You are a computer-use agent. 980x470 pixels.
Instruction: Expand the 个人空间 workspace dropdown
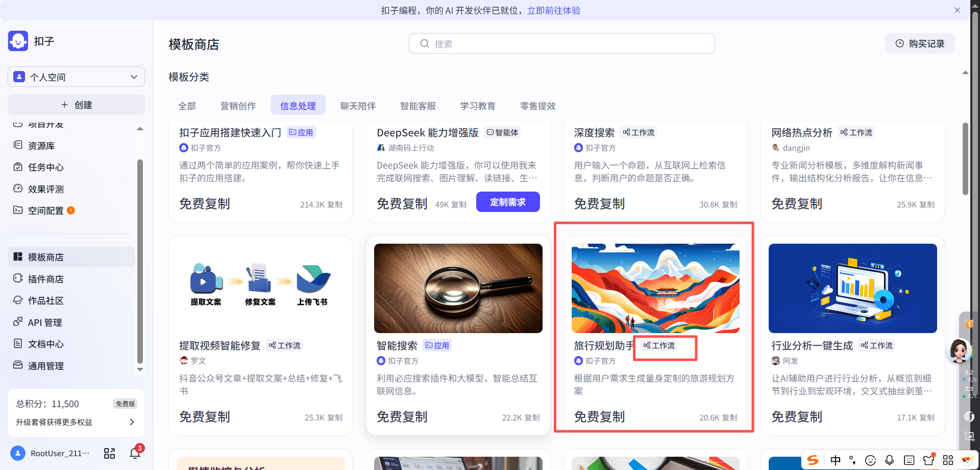point(77,77)
